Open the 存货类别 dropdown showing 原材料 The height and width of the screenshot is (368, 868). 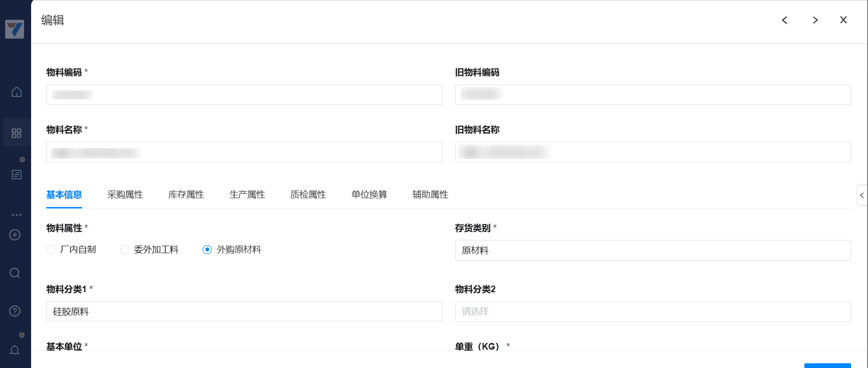pos(653,250)
